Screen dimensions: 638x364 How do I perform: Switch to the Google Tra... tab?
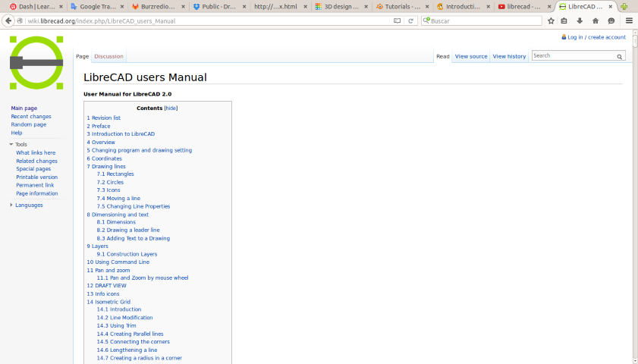[x=98, y=7]
